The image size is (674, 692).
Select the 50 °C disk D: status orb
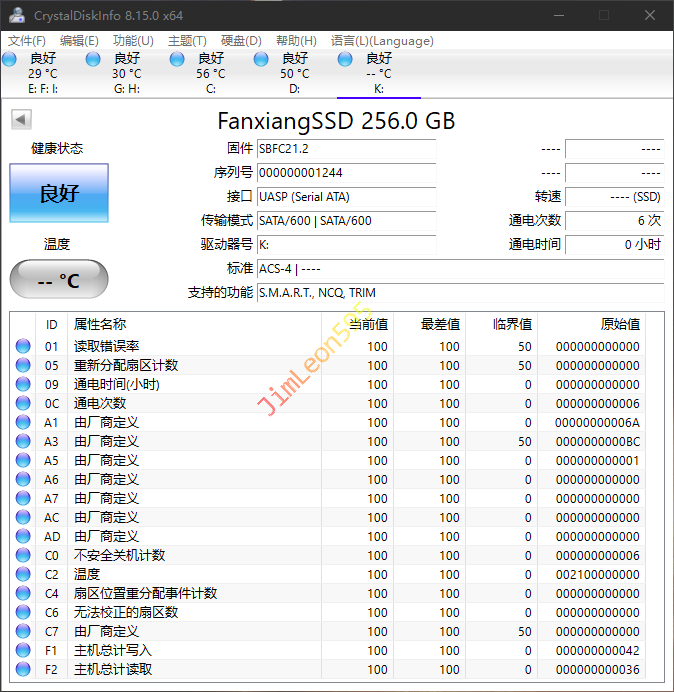point(262,60)
